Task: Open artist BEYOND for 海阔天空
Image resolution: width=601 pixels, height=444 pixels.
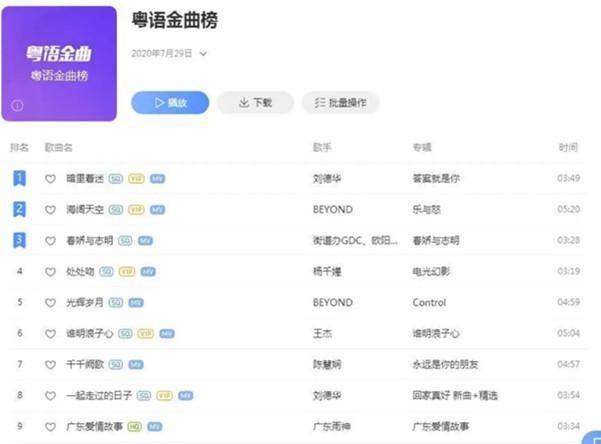Action: tap(333, 210)
